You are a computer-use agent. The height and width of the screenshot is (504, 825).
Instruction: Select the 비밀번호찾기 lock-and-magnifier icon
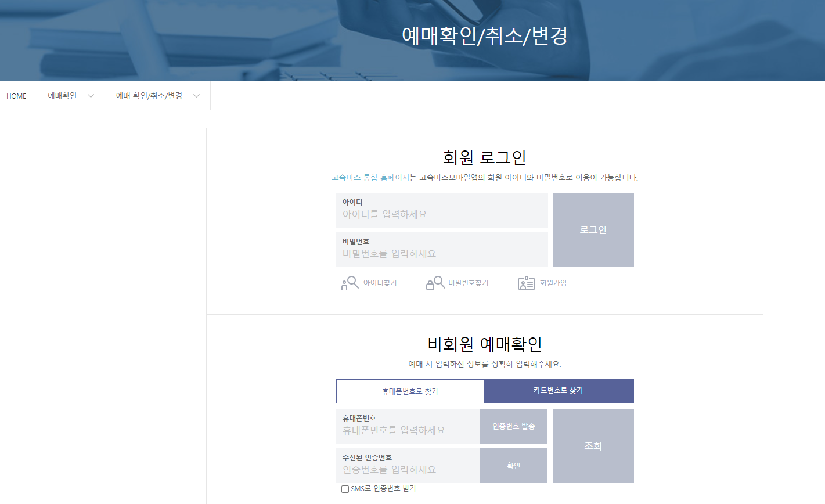point(435,282)
